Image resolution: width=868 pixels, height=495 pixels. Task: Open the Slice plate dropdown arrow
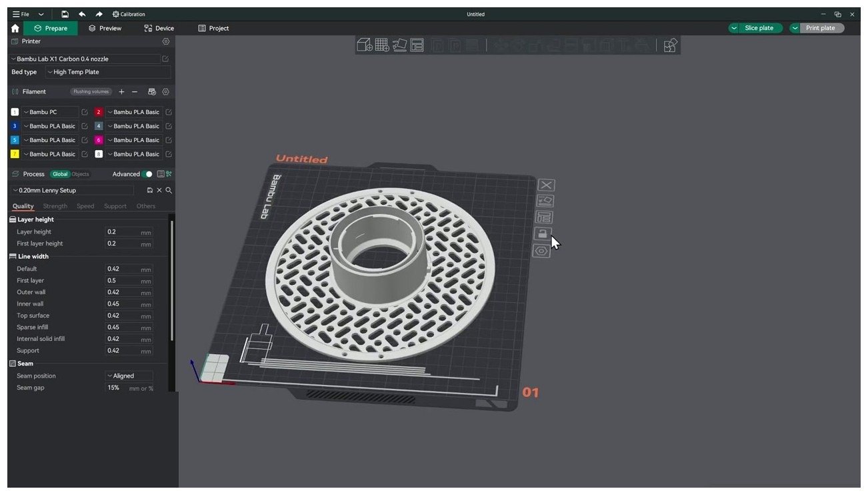pyautogui.click(x=734, y=28)
